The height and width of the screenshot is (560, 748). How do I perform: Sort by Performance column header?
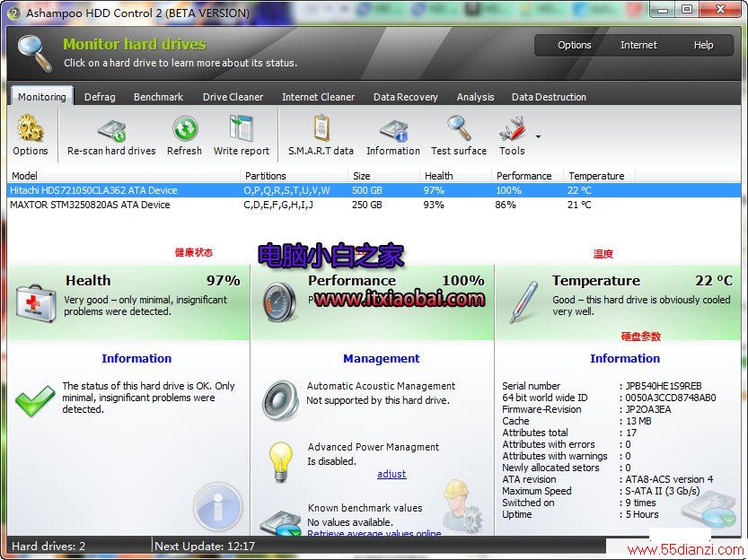coord(527,176)
